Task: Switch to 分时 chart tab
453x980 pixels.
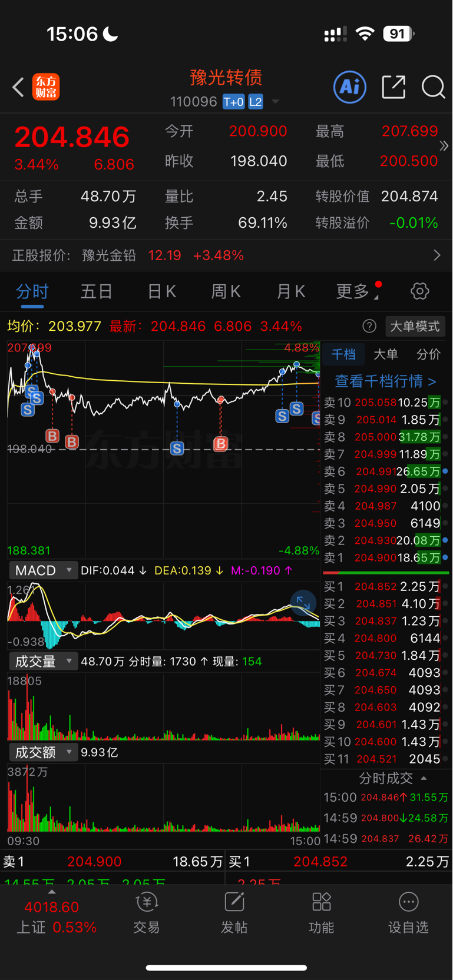Action: pos(32,291)
